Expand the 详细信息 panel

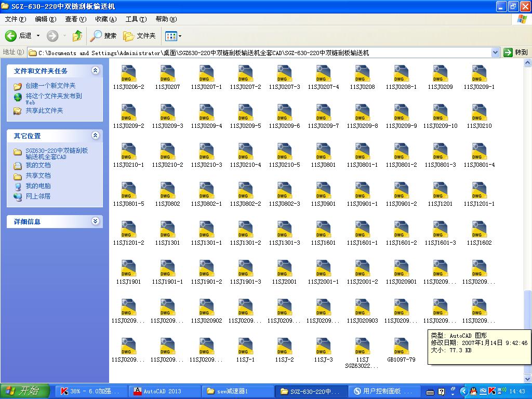click(95, 221)
